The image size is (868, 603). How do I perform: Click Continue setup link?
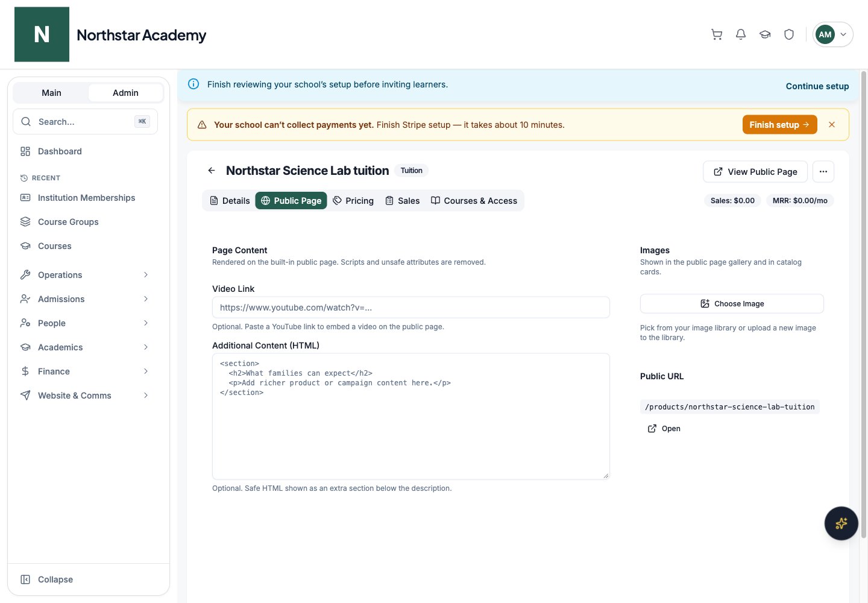[817, 86]
